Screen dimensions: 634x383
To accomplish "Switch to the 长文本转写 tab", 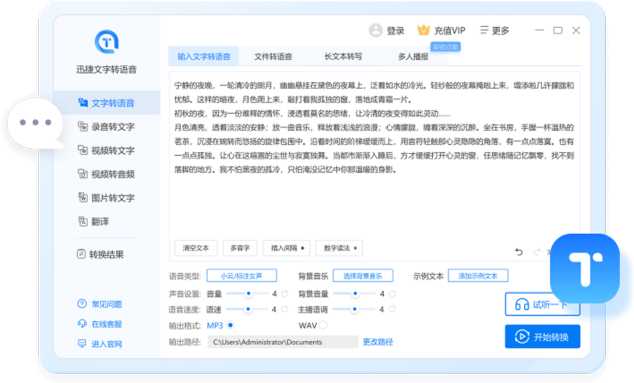I will click(x=343, y=56).
